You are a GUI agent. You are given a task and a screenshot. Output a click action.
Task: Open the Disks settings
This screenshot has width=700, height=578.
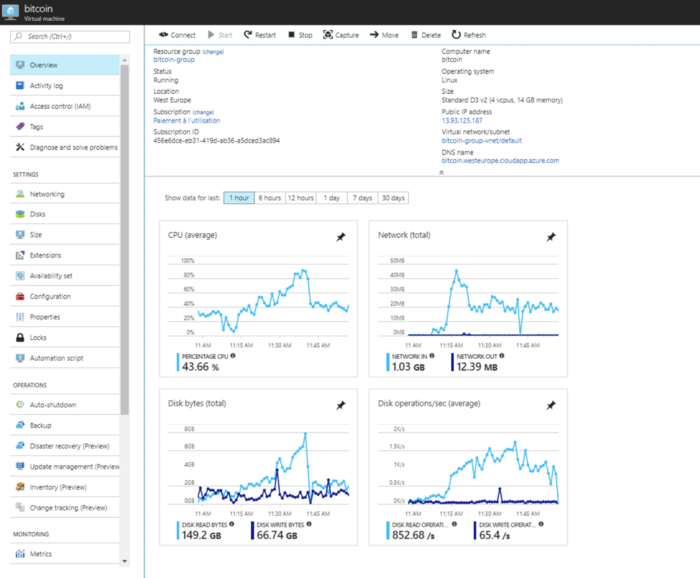65,214
